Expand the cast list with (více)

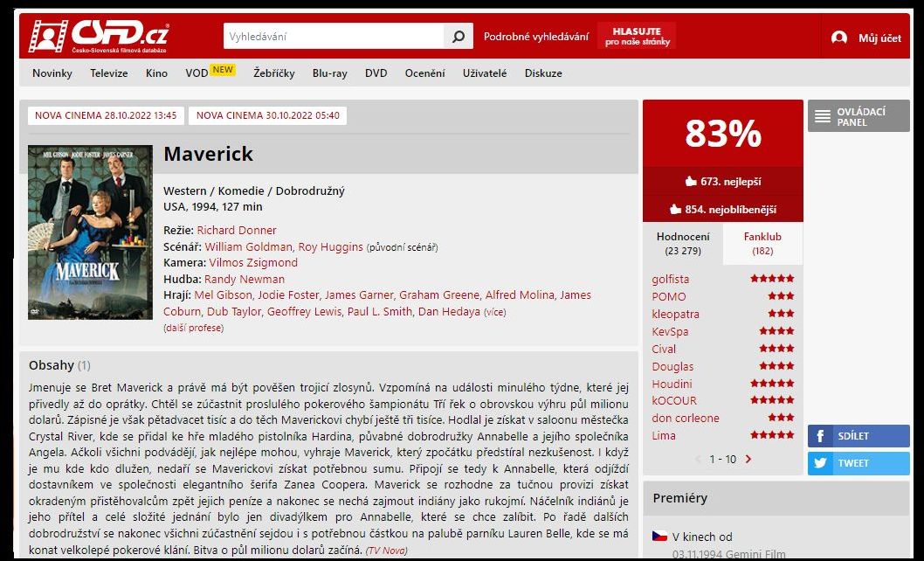click(494, 312)
